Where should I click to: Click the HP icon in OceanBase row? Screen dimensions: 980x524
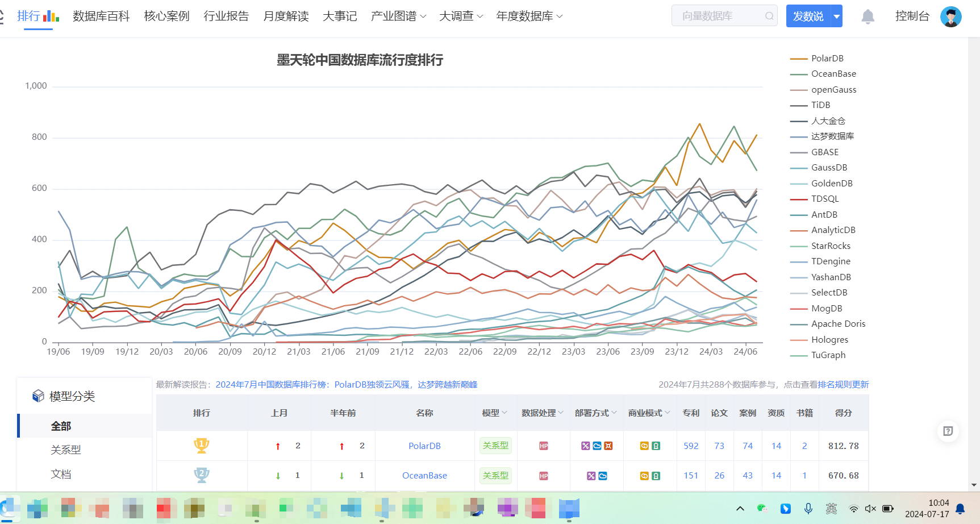coord(543,476)
